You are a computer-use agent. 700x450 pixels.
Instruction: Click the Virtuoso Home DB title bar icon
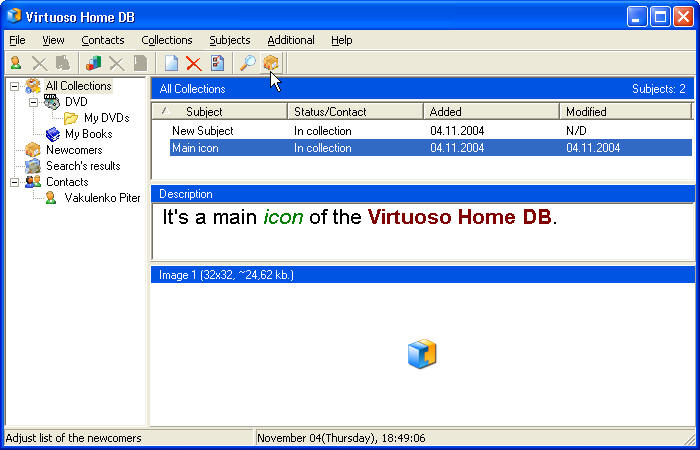14,16
